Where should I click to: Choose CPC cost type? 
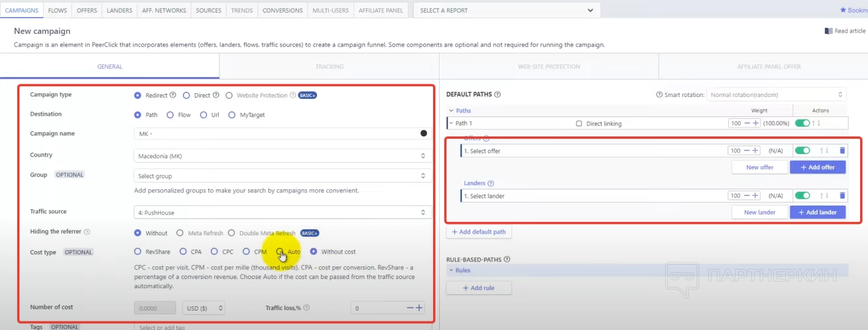pyautogui.click(x=214, y=251)
